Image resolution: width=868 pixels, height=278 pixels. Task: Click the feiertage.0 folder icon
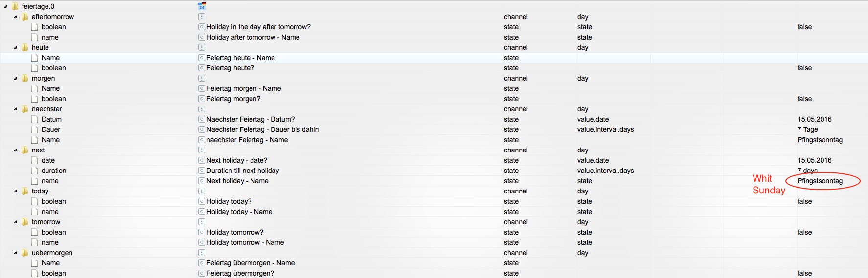pos(15,6)
